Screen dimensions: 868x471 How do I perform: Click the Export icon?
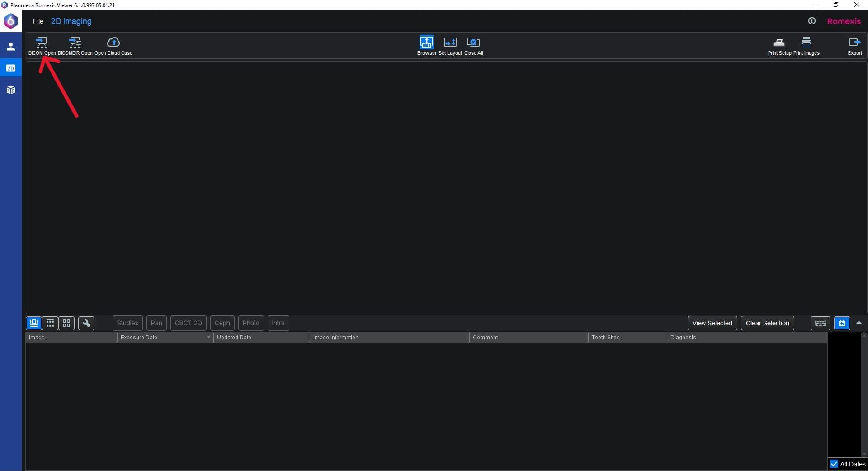[854, 43]
